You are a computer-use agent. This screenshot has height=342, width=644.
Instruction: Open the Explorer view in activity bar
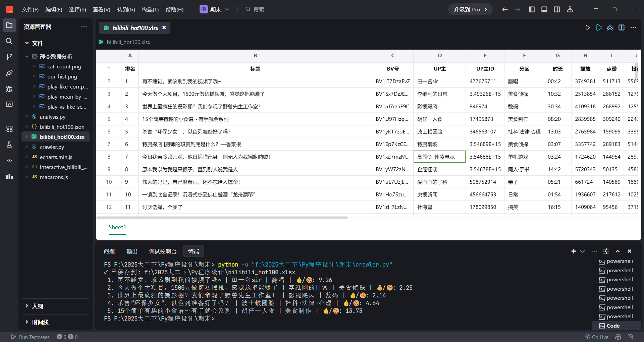[9, 25]
